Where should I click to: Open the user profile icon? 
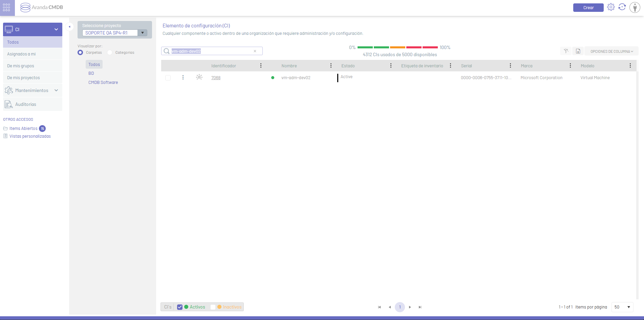click(635, 7)
